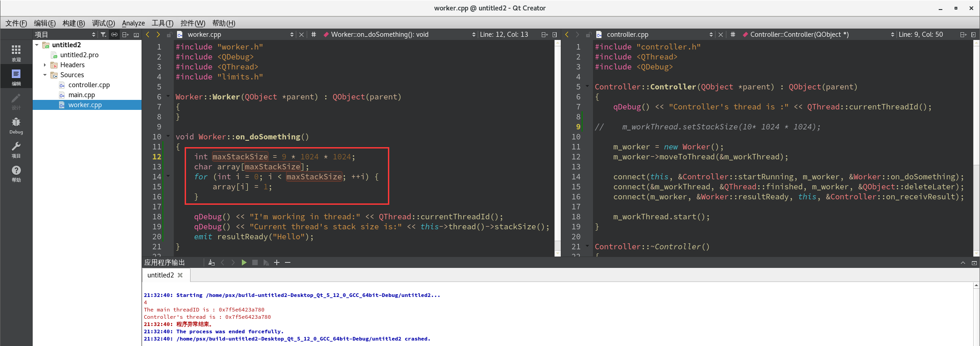Toggle link-with-editor sync icon in project panel
The image size is (980, 346).
click(x=114, y=35)
